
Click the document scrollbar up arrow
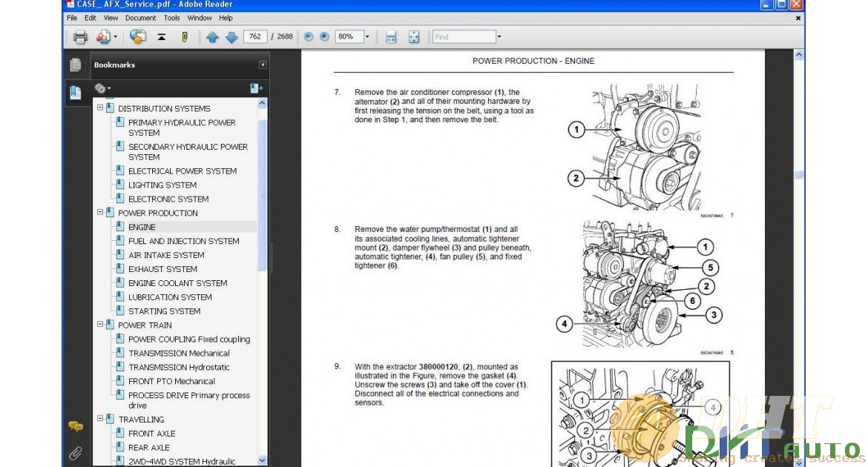click(x=798, y=55)
